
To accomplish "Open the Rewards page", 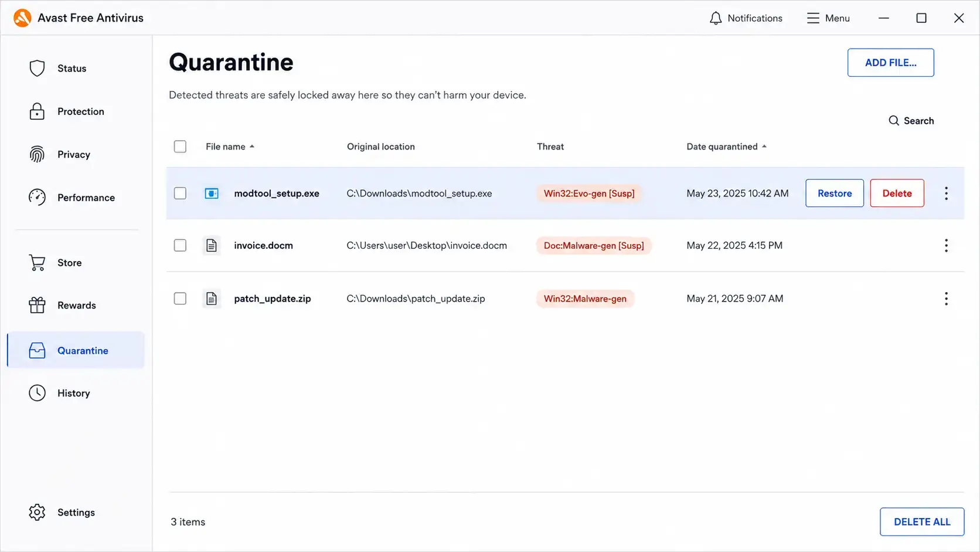I will [x=76, y=305].
